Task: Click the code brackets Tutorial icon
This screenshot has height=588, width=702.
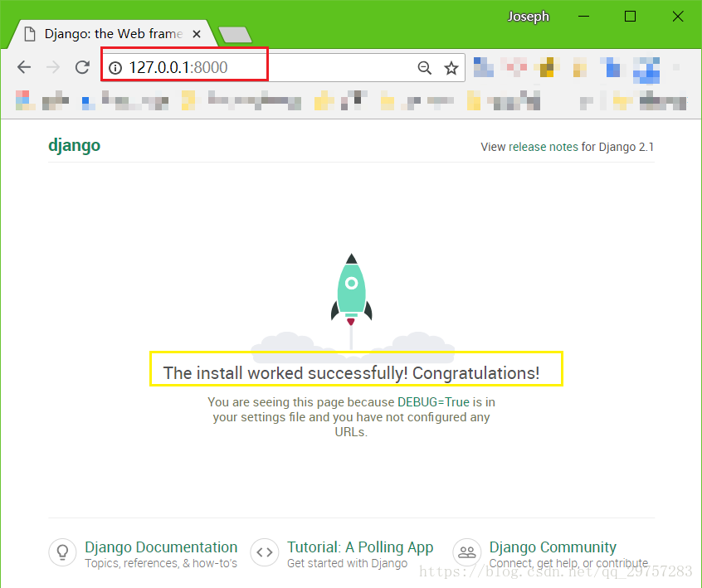Action: tap(265, 552)
